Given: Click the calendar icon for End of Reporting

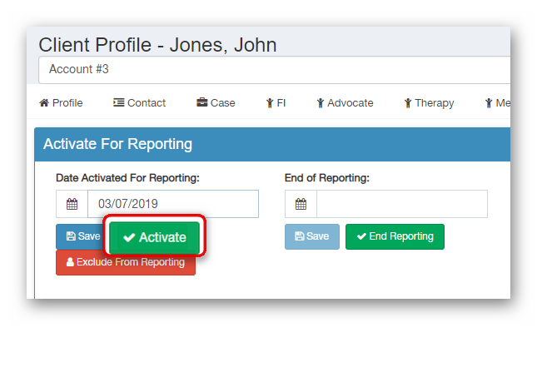Looking at the screenshot, I should click(301, 204).
